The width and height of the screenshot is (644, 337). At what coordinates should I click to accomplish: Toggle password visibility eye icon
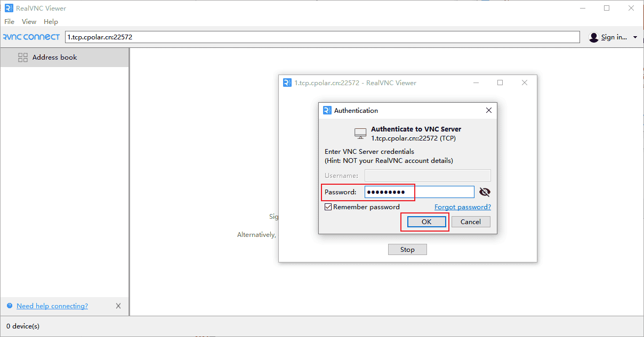485,192
